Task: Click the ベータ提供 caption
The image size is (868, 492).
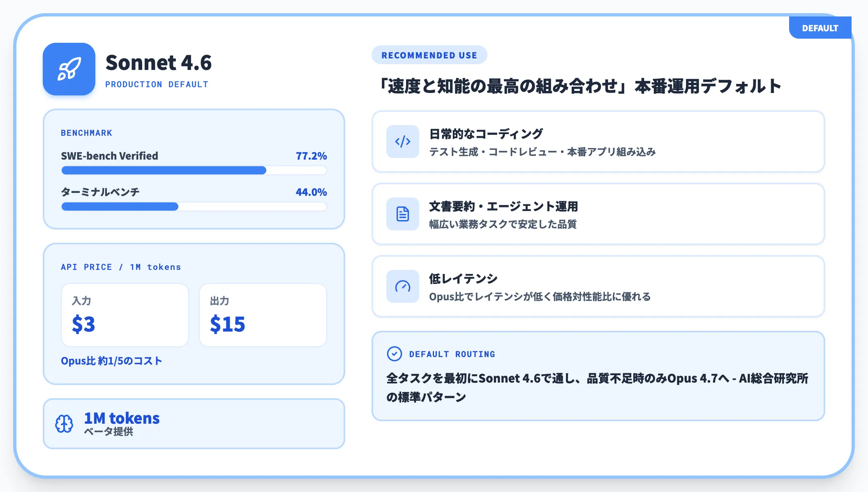Action: (108, 432)
